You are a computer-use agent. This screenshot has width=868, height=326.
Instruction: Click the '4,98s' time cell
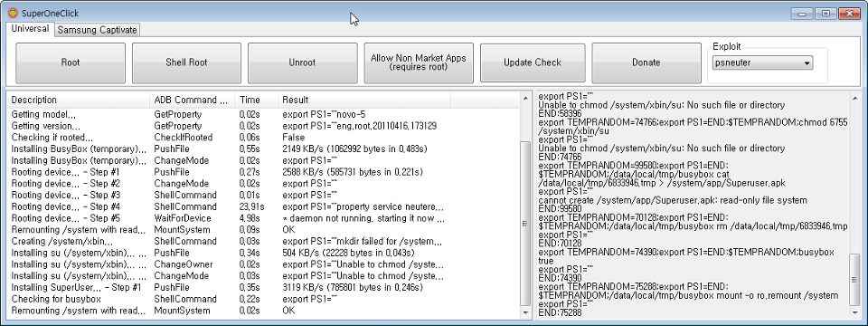(250, 218)
